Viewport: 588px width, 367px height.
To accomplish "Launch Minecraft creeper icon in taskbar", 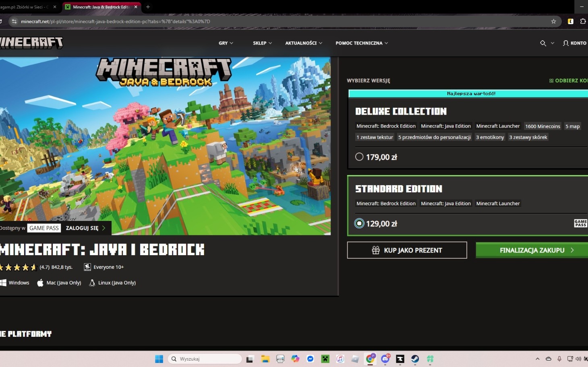I will click(x=325, y=359).
